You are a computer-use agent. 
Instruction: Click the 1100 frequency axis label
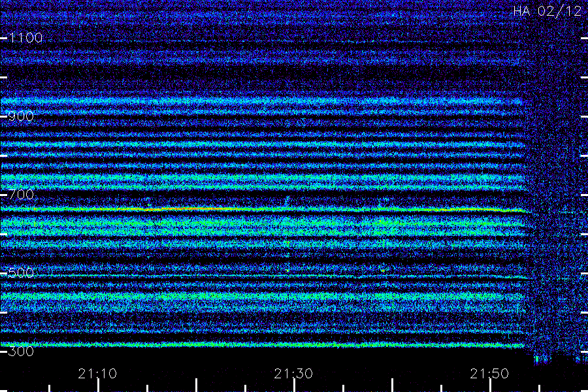pyautogui.click(x=25, y=38)
